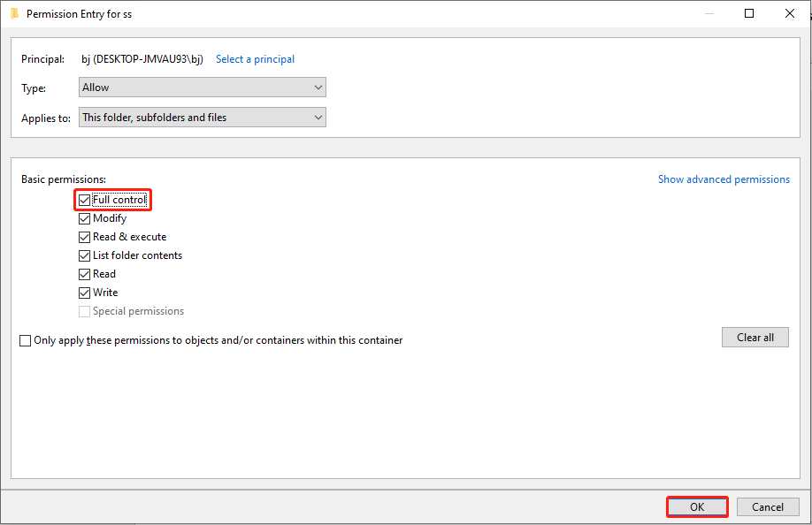Click the Type label
The height and width of the screenshot is (525, 812).
[x=34, y=88]
